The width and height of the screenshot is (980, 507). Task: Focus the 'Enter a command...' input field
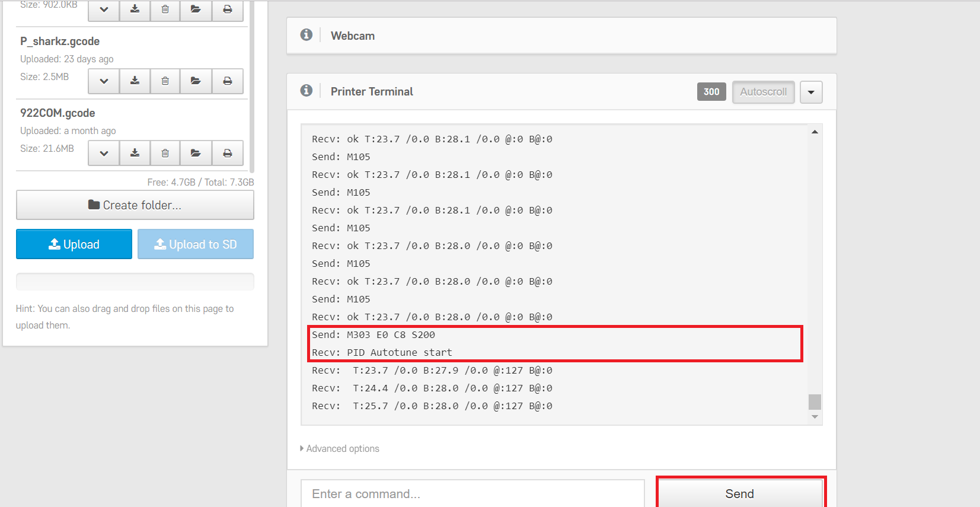click(473, 494)
